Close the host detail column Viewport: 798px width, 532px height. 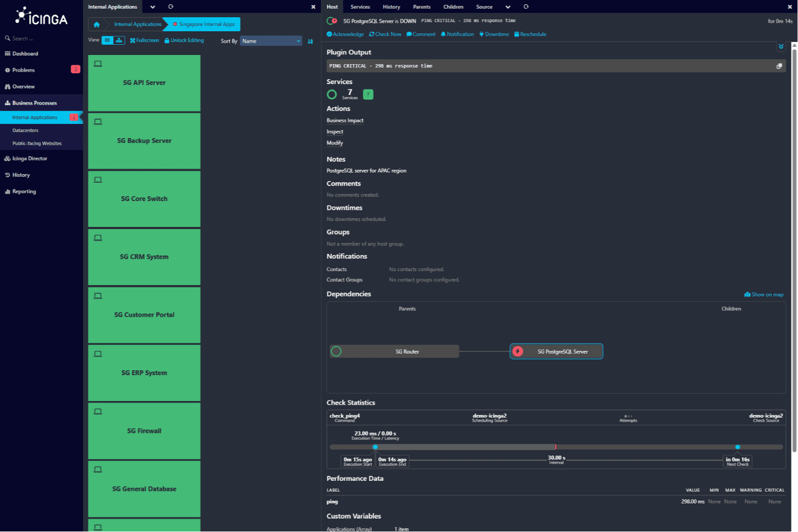coord(790,7)
